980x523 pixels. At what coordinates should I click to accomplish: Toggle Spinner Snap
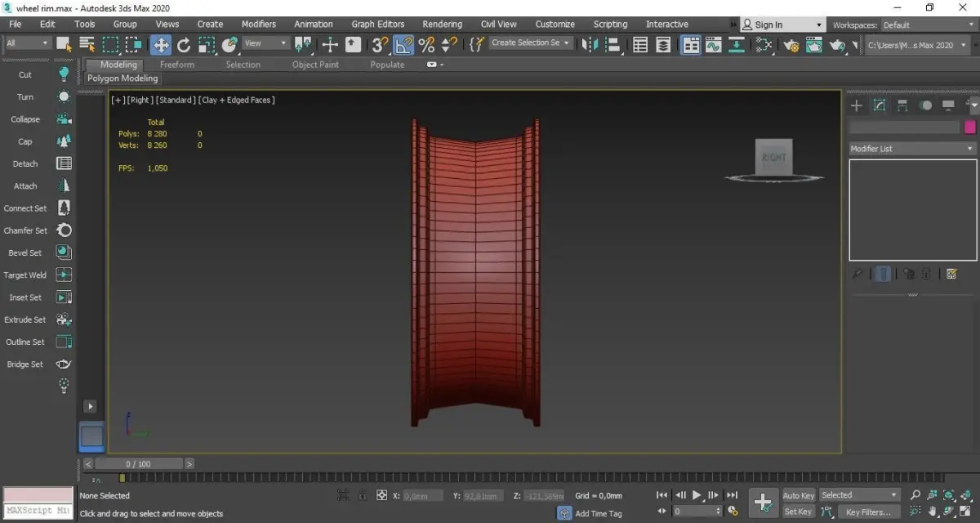[448, 44]
